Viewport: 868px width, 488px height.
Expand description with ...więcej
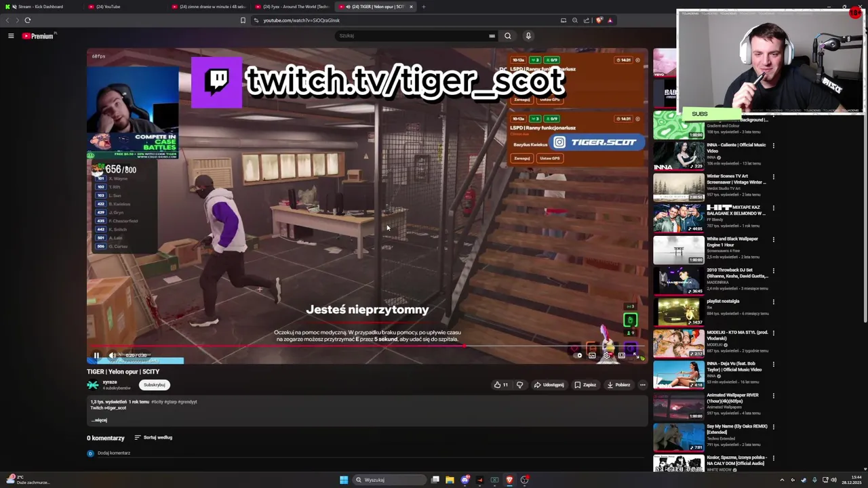[x=99, y=420]
